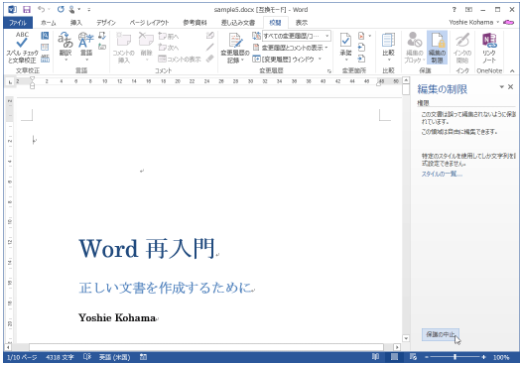Viewport: 520px width, 365px height.
Task: Switch to Read Mode view in status bar
Action: (x=375, y=357)
